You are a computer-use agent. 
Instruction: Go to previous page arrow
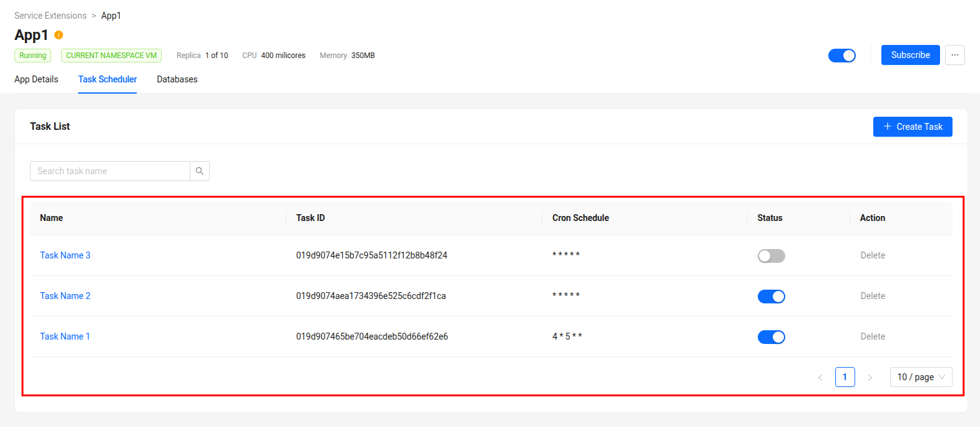[820, 377]
